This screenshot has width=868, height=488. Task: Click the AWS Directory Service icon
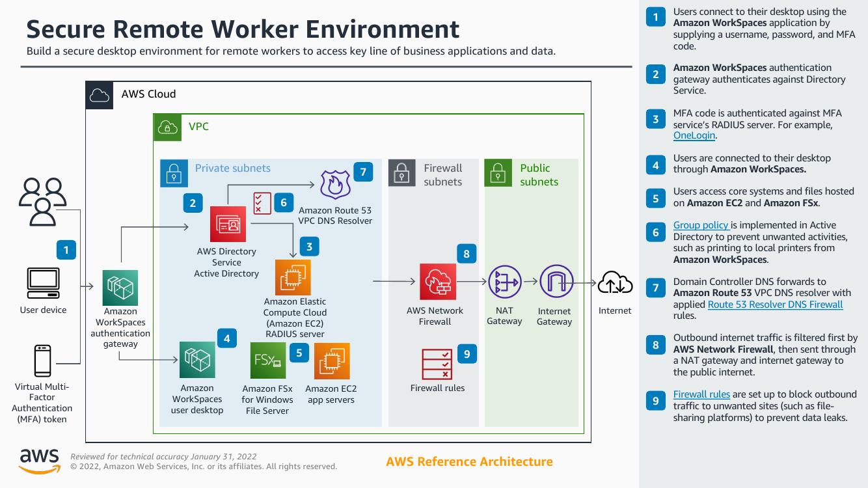(228, 224)
